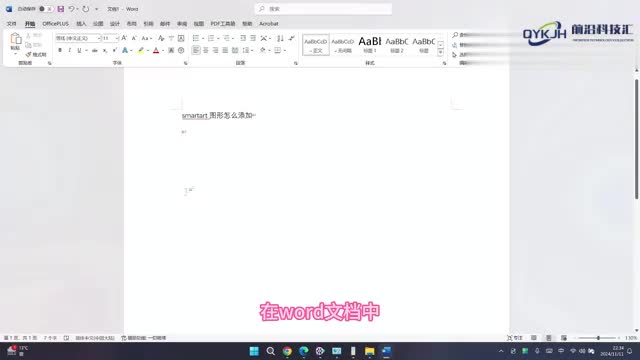Open the Font dialog launcher

point(185,63)
